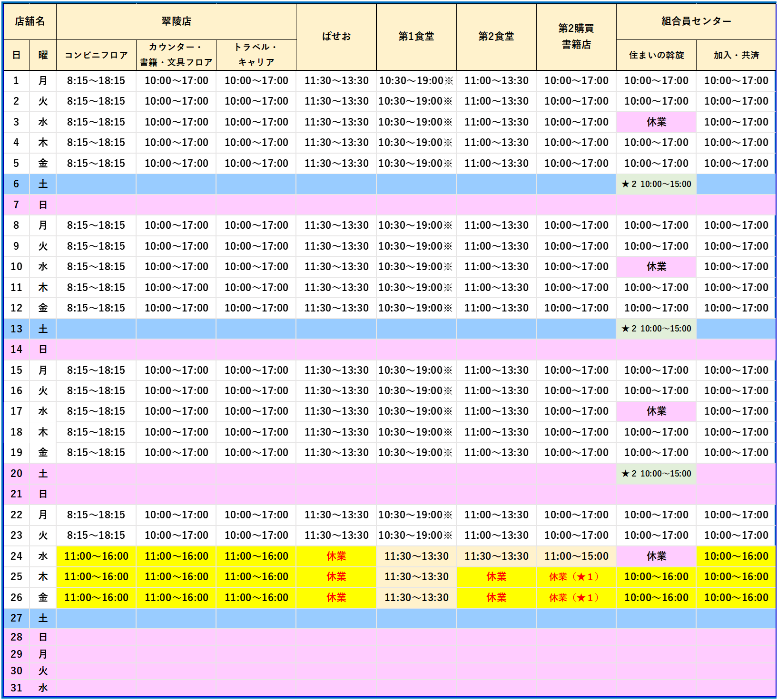This screenshot has height=700, width=777.
Task: Click the ★2 10:00～15:00 cell on day 20
Action: point(656,474)
